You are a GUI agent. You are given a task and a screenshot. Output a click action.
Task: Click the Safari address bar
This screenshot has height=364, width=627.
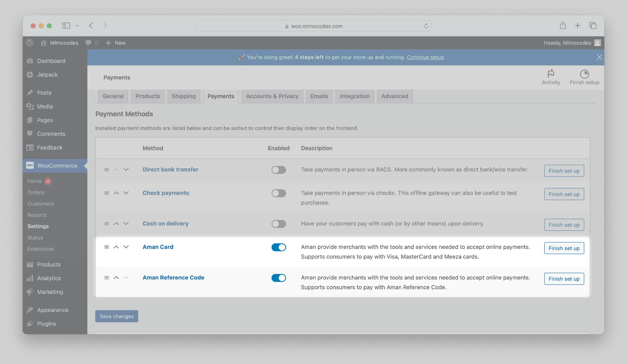[x=313, y=26]
